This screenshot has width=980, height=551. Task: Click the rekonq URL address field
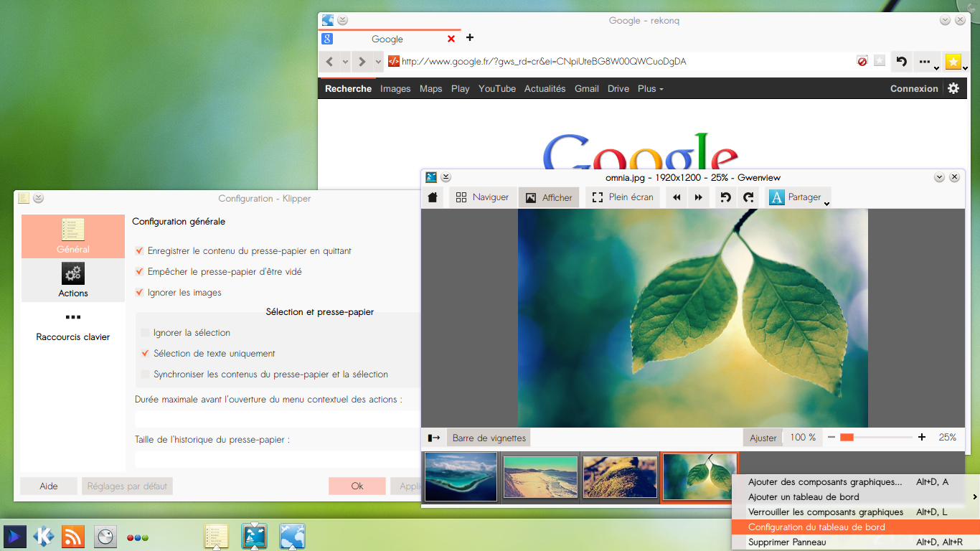[x=621, y=62]
